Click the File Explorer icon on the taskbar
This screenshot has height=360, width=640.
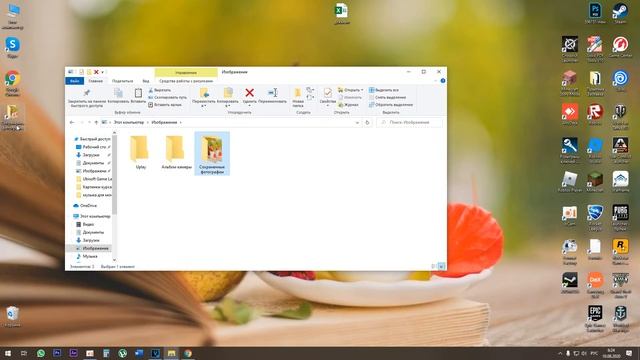click(x=171, y=353)
